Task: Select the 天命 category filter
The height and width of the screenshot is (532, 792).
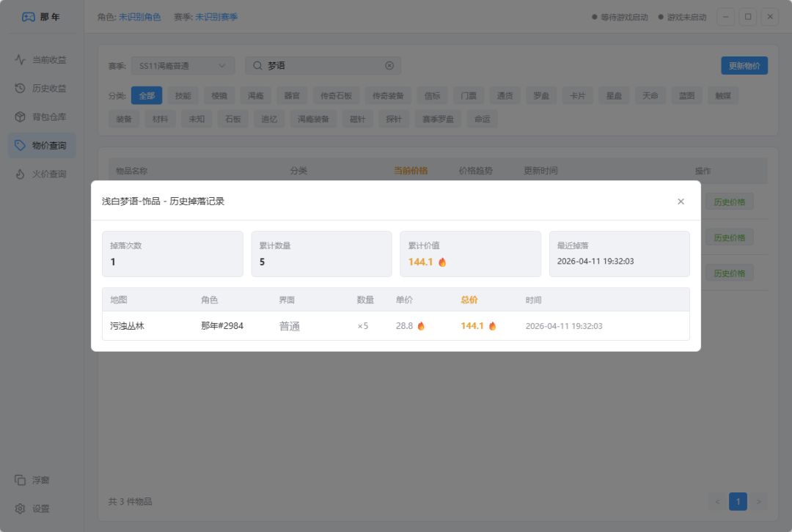Action: [650, 95]
